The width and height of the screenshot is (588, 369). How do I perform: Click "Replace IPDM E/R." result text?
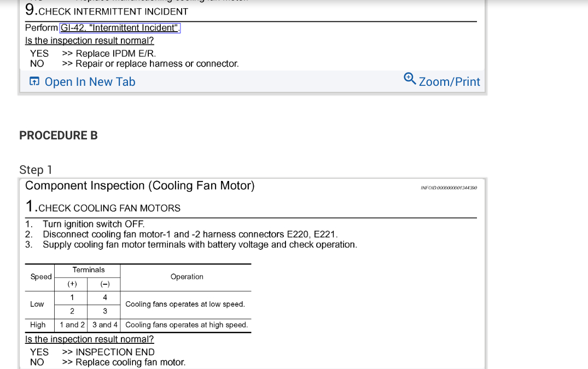115,54
